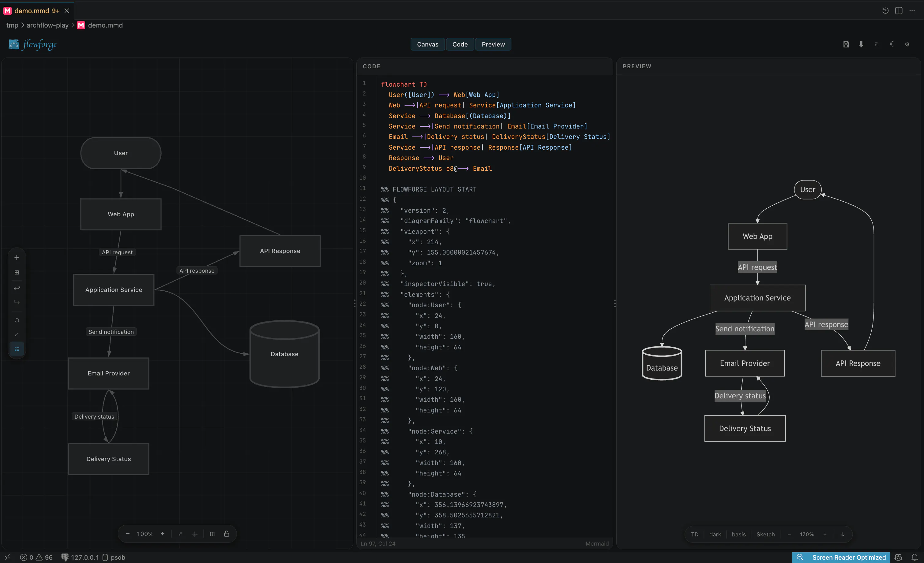Open the TD direction selector in preview
Screen dimensions: 924x563
coord(694,534)
